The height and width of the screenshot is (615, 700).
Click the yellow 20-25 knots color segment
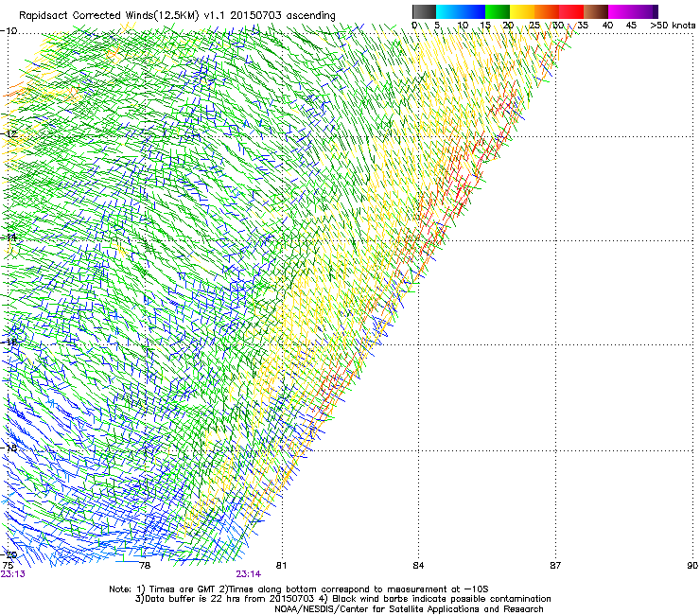coord(522,11)
